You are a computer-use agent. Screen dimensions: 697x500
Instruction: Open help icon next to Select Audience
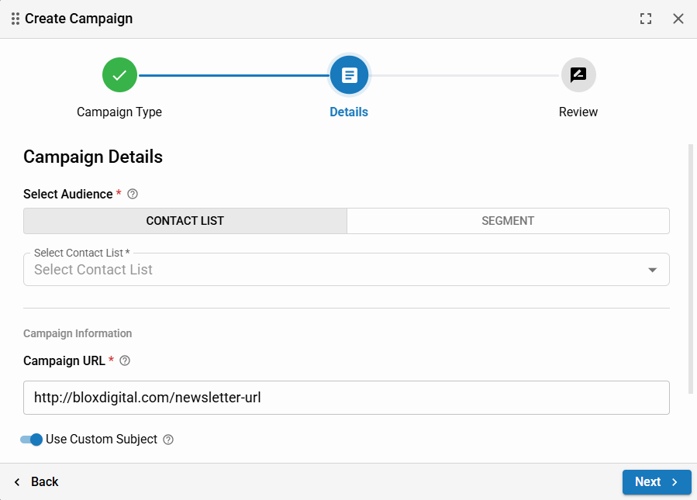point(133,194)
